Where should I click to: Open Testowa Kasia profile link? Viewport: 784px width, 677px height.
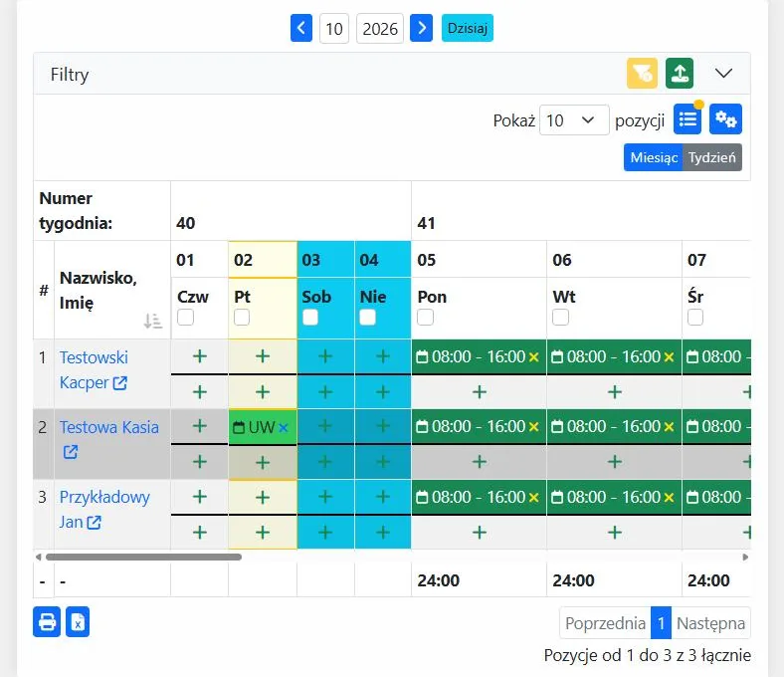click(109, 427)
